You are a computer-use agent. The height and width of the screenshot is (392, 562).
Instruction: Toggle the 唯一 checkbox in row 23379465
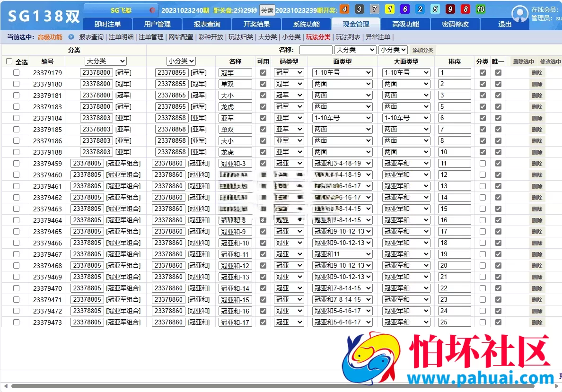[498, 232]
